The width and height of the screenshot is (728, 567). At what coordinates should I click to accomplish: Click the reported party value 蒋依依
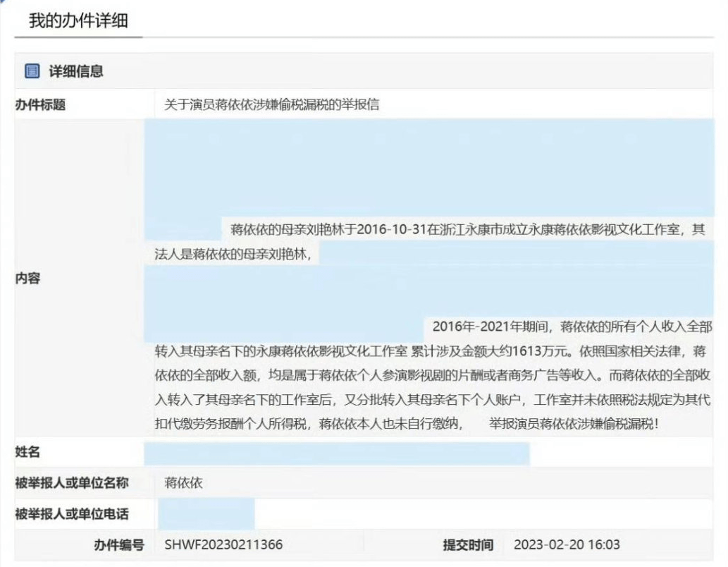183,483
